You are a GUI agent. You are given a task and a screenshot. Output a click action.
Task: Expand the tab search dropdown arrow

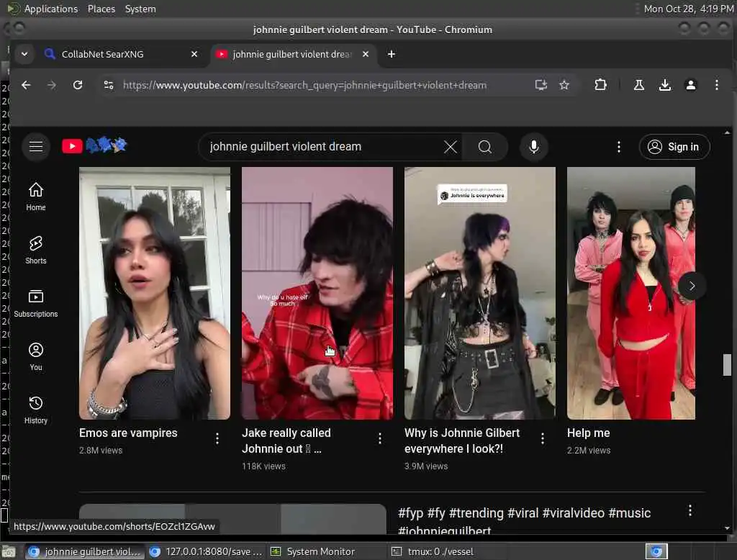(24, 54)
